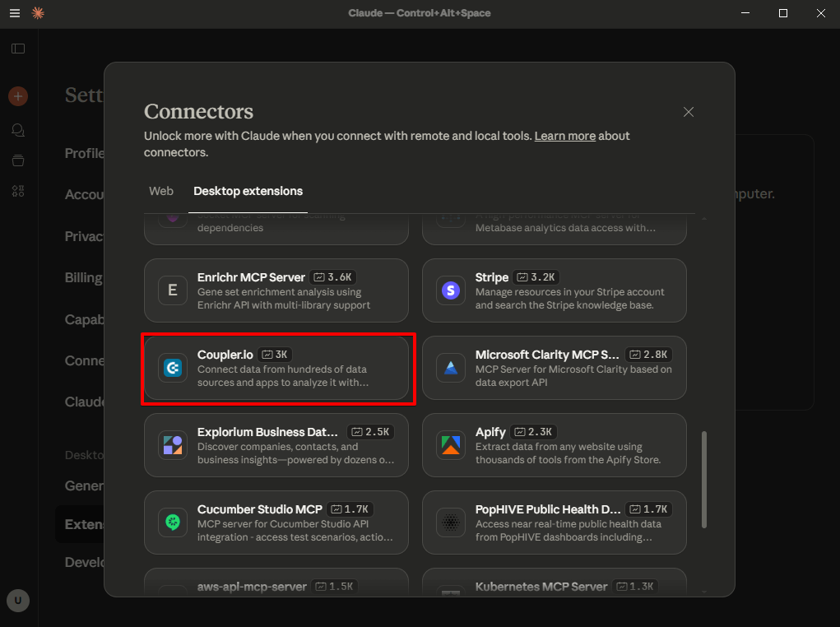The width and height of the screenshot is (840, 627).
Task: Toggle the sidebar panel icon
Action: (x=18, y=49)
